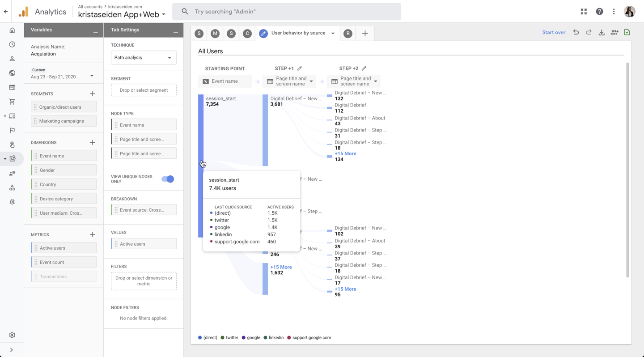Open the Analysis icon in the sidebar
The height and width of the screenshot is (357, 644).
click(12, 159)
